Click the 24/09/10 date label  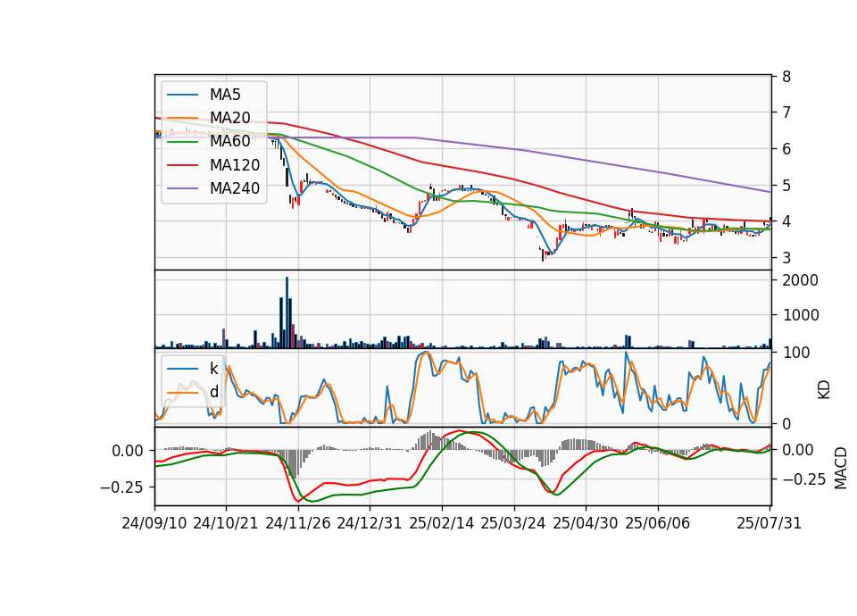point(154,523)
